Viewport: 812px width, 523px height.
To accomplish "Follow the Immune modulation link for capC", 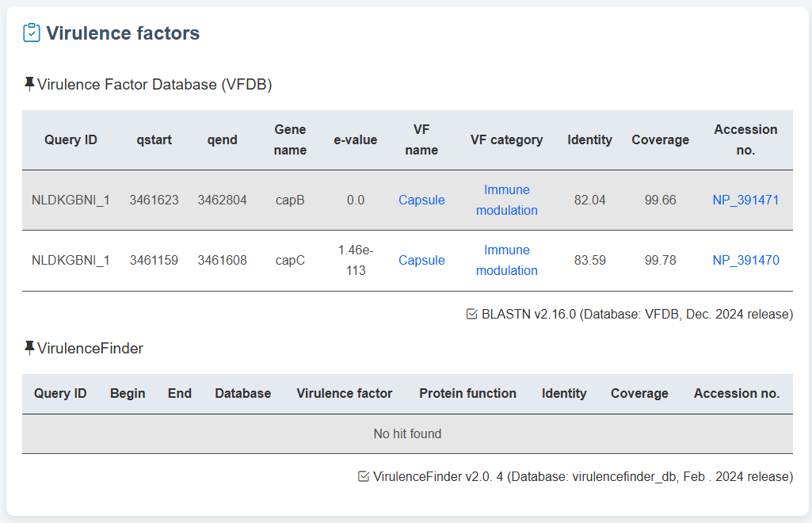I will 506,261.
